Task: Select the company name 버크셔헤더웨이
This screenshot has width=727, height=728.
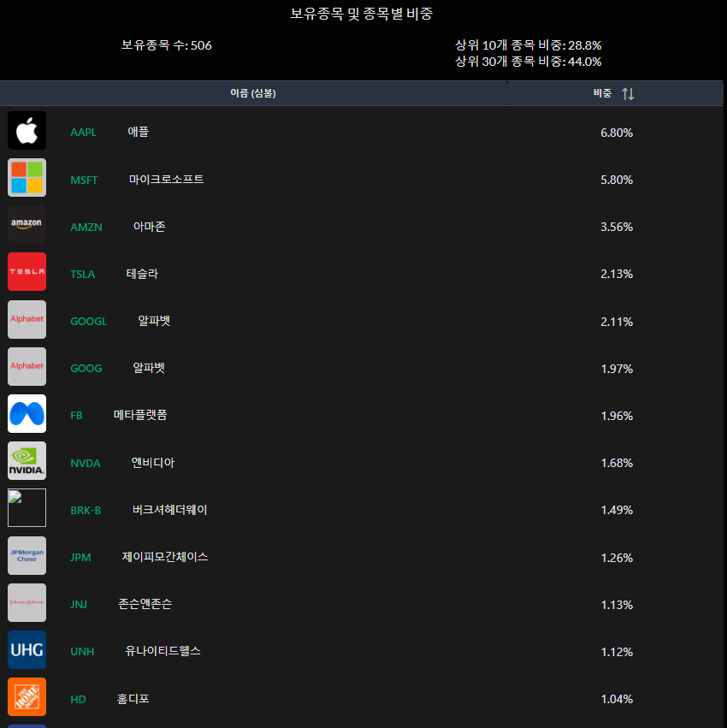Action: click(170, 510)
